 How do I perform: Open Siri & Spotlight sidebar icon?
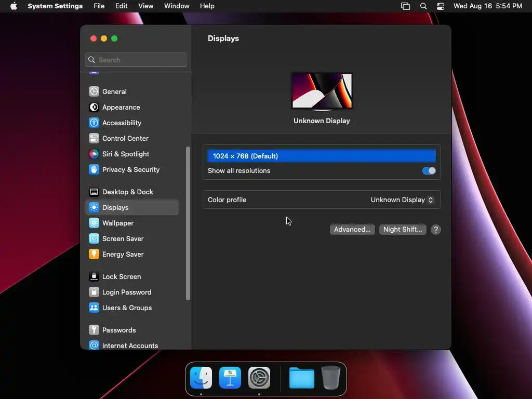tap(94, 154)
